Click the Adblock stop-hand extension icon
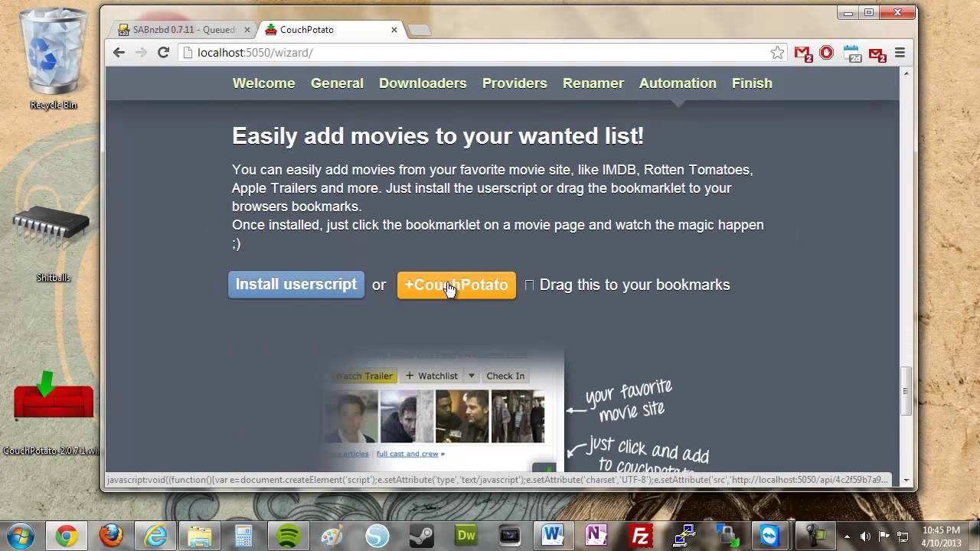 (827, 53)
